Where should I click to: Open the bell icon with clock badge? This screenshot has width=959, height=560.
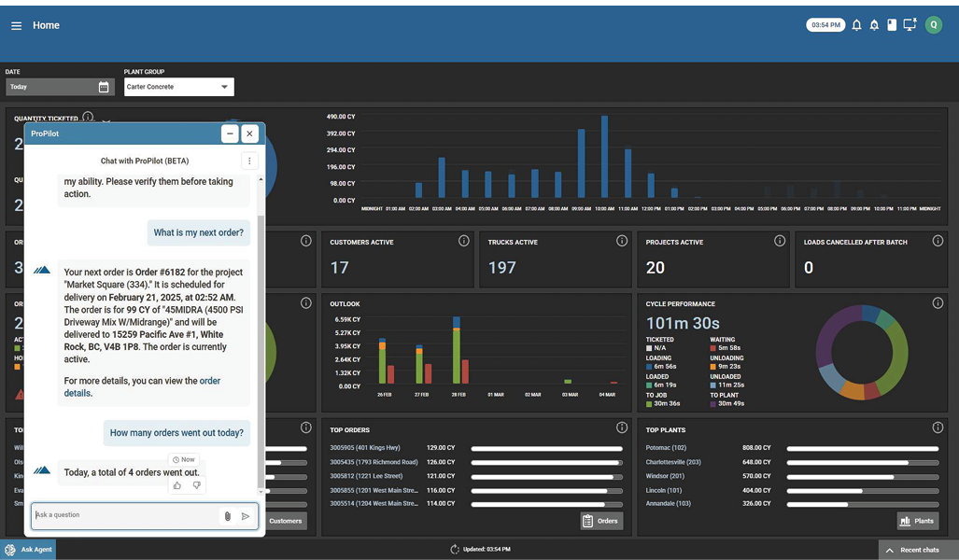[874, 25]
